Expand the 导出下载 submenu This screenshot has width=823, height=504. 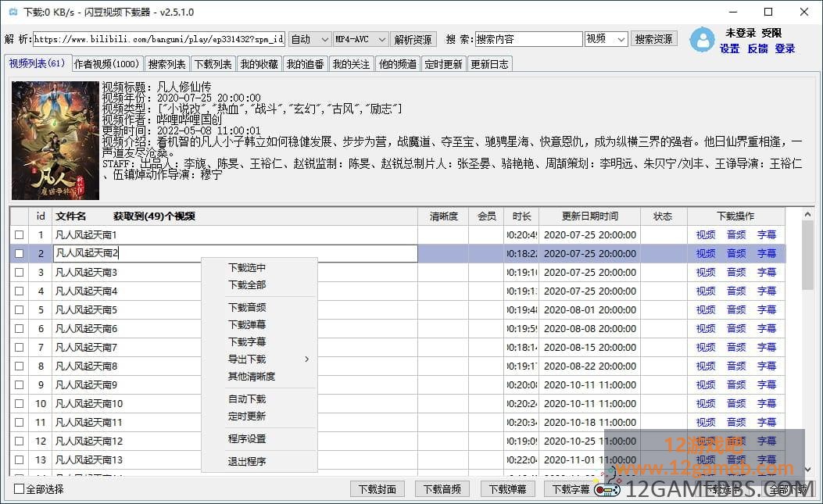pyautogui.click(x=259, y=359)
